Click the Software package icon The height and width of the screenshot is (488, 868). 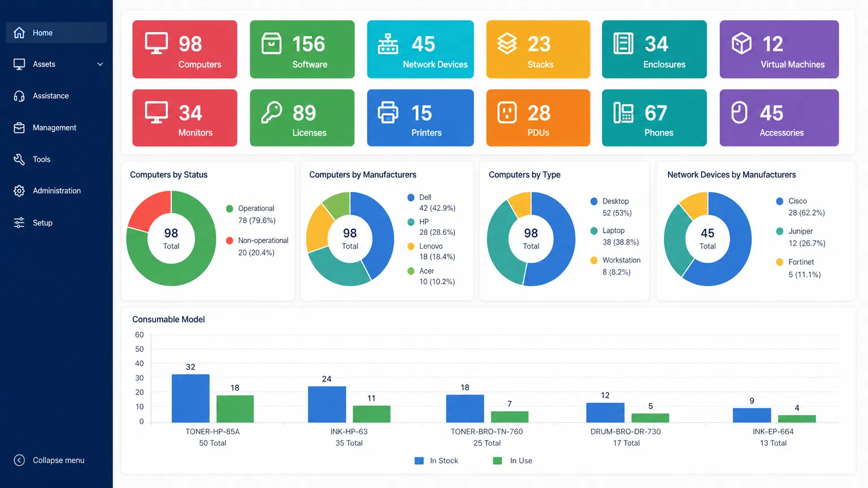(271, 43)
